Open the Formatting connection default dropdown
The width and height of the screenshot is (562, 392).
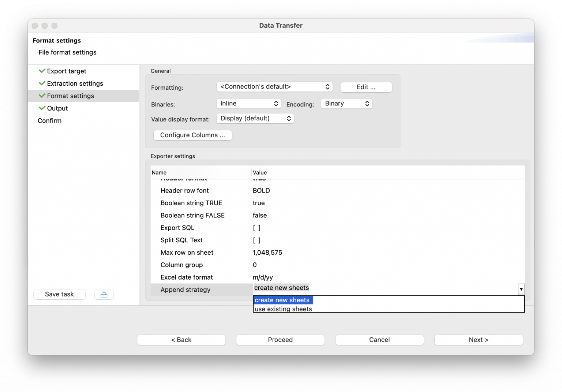tap(274, 87)
